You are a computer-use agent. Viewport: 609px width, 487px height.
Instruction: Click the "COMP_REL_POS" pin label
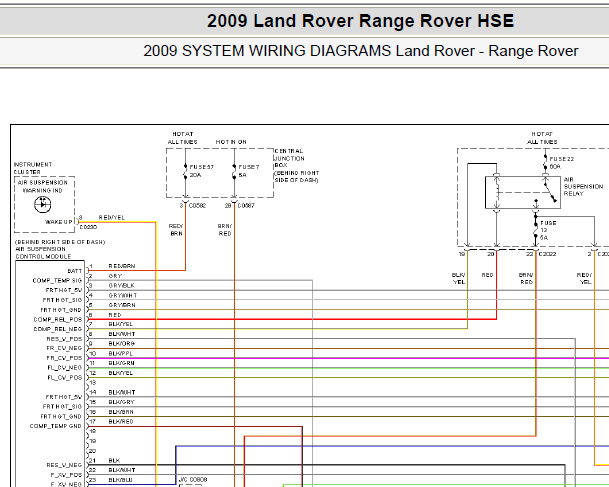point(58,320)
